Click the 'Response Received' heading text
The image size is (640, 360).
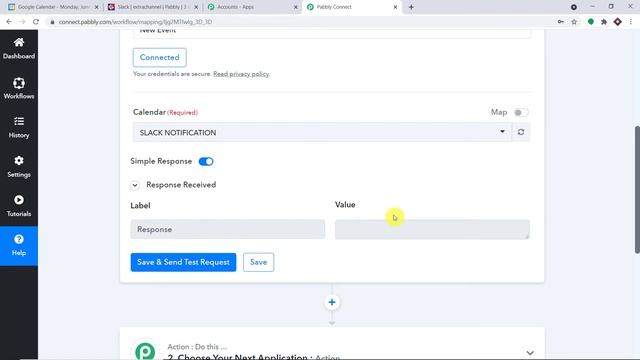pyautogui.click(x=181, y=185)
